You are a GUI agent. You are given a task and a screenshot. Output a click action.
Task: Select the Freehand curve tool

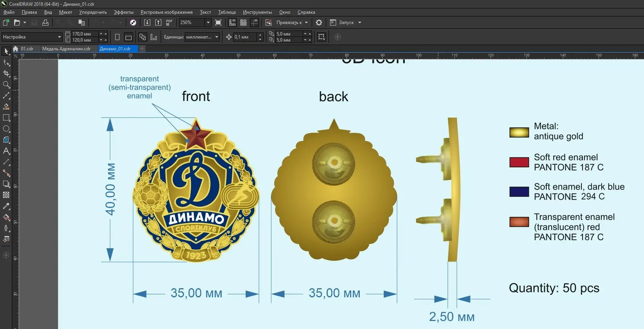(x=6, y=96)
